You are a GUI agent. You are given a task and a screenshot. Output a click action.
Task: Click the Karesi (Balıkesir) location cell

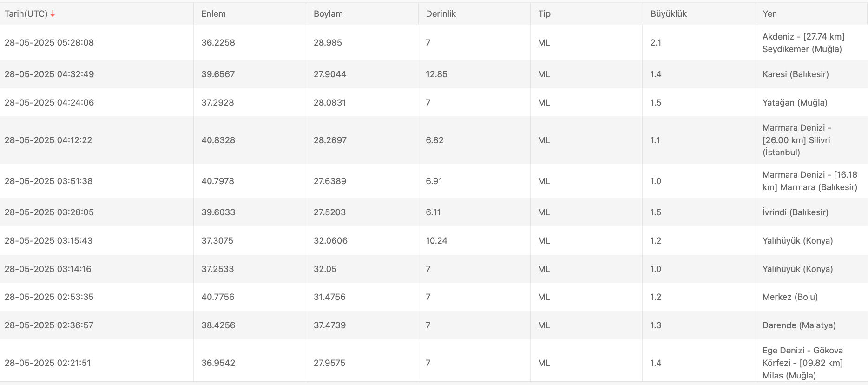[x=795, y=74]
